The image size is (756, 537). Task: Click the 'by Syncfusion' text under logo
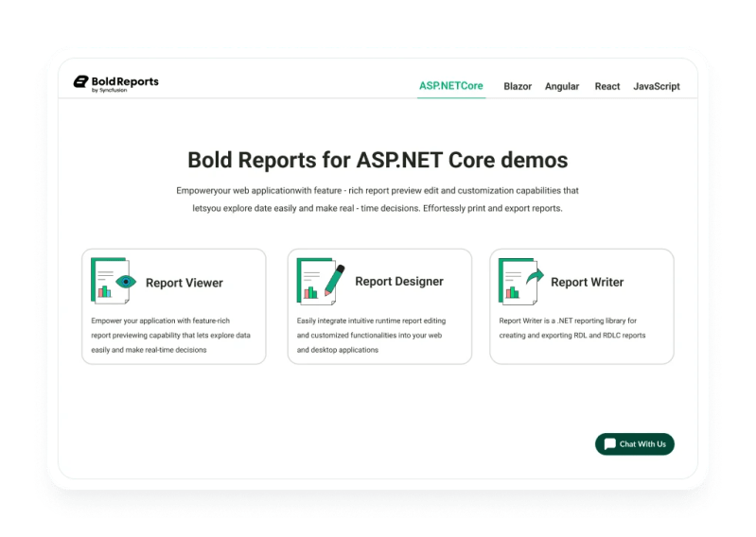coord(110,90)
